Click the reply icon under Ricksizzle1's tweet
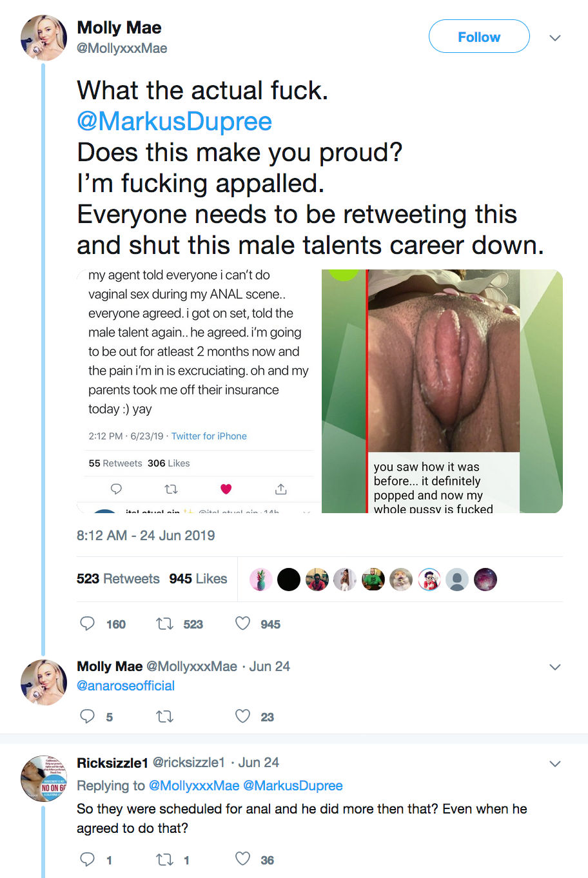The height and width of the screenshot is (878, 588). [x=87, y=859]
